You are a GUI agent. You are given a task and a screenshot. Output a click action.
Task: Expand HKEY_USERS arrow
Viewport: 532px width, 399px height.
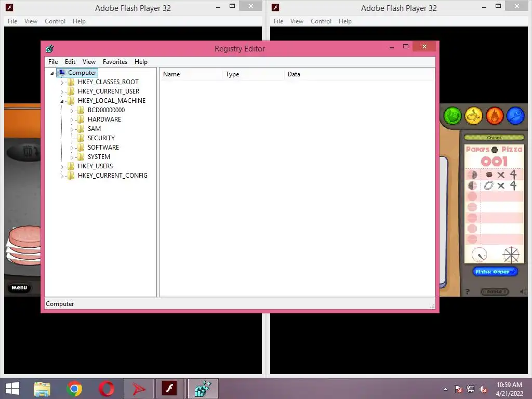[62, 167]
